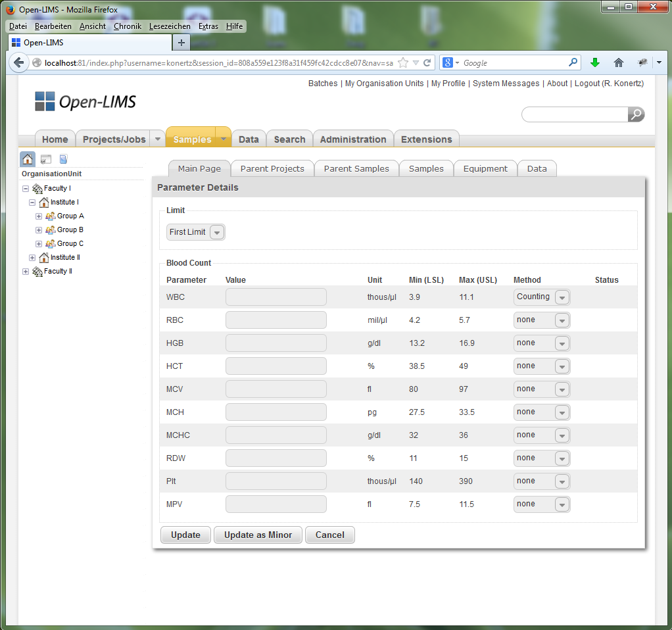Click the Open-LIMS logo

click(x=85, y=101)
